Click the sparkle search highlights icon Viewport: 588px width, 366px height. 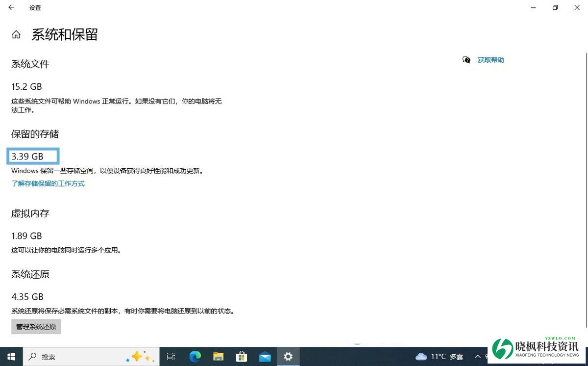137,357
